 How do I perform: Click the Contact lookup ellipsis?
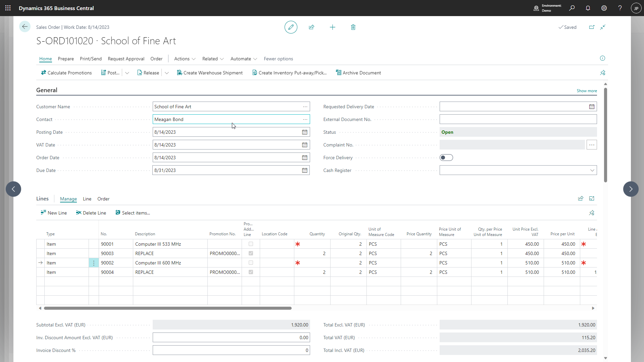pos(305,119)
